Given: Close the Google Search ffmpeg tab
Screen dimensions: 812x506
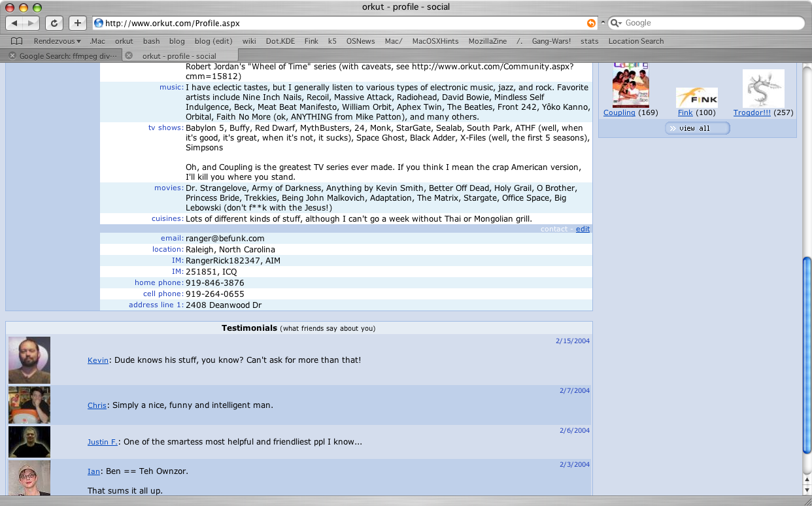Looking at the screenshot, I should click(x=12, y=56).
